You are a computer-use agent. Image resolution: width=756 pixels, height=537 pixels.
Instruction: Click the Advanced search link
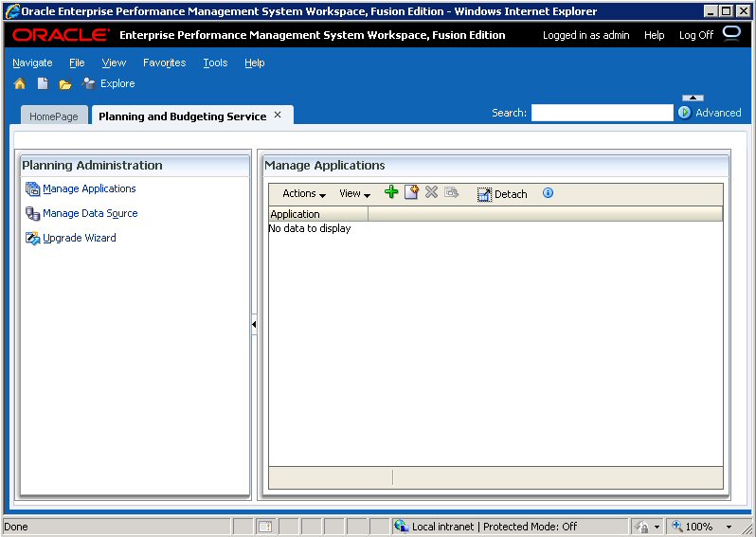[718, 113]
